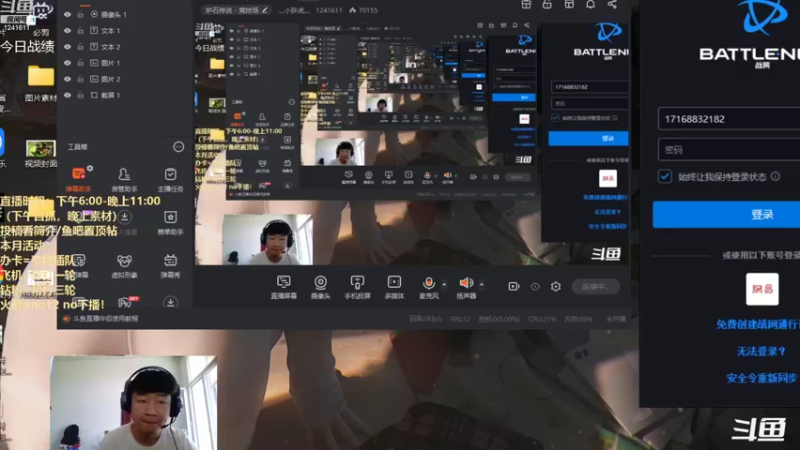
Task: Click the CPU:21% status bar entry
Action: tap(542, 319)
